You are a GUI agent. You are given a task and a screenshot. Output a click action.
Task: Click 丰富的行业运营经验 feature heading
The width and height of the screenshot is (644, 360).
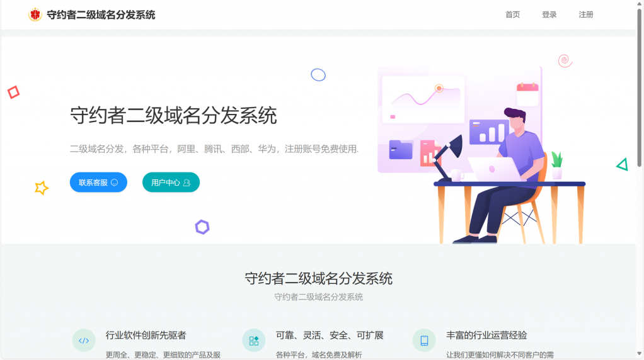486,335
